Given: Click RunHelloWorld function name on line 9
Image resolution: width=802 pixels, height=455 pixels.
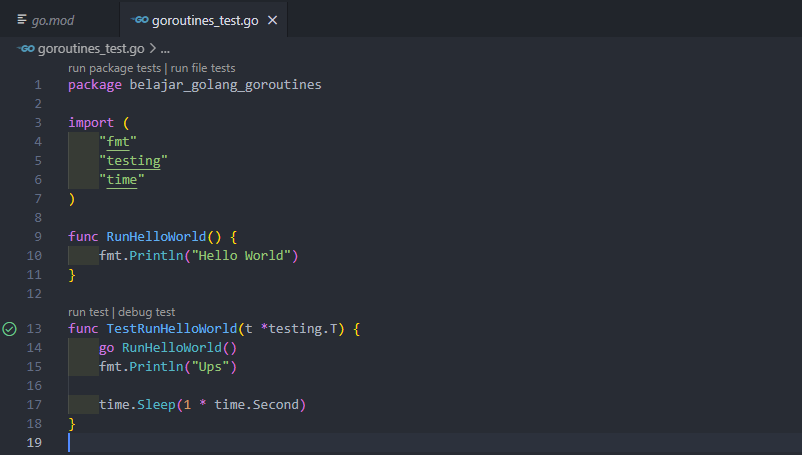Looking at the screenshot, I should 157,237.
